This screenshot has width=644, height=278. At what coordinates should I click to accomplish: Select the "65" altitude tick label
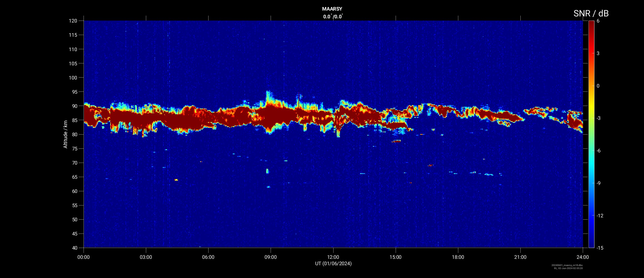click(x=74, y=177)
